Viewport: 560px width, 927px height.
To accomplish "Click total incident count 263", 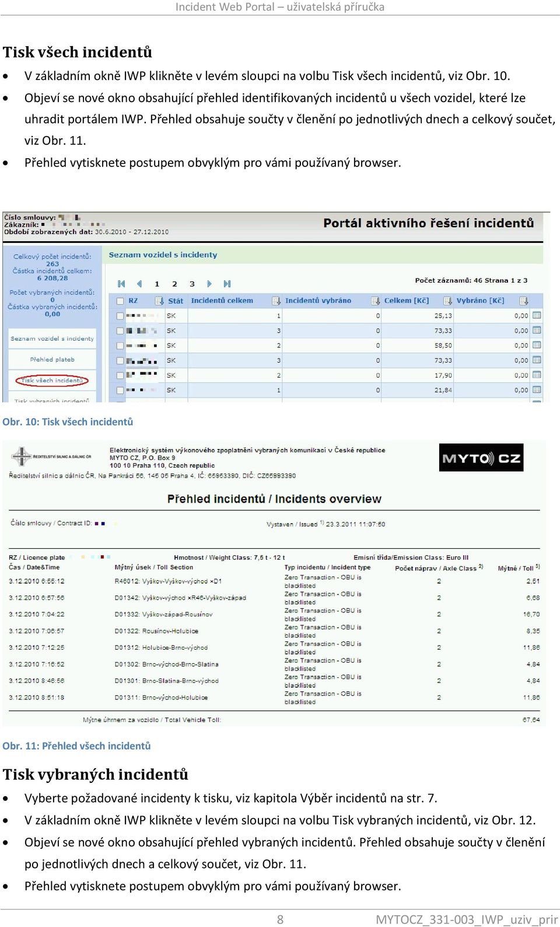I will [52, 264].
